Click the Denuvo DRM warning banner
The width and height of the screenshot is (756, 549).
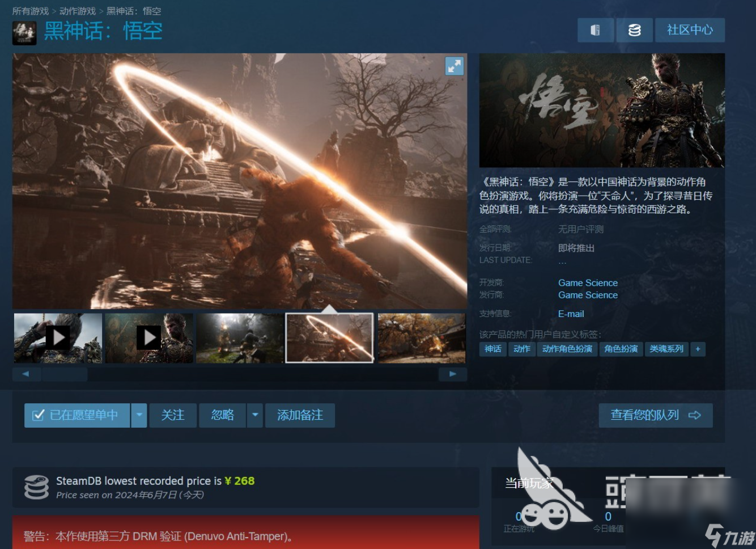(x=245, y=532)
